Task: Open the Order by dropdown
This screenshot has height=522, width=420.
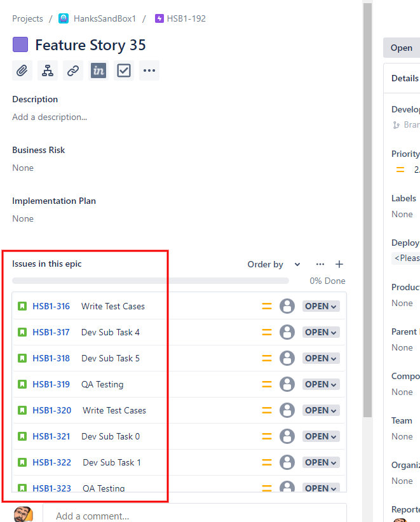Action: (274, 264)
